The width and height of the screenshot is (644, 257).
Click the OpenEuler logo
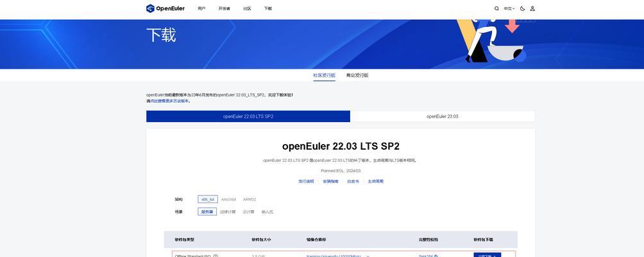coord(165,8)
